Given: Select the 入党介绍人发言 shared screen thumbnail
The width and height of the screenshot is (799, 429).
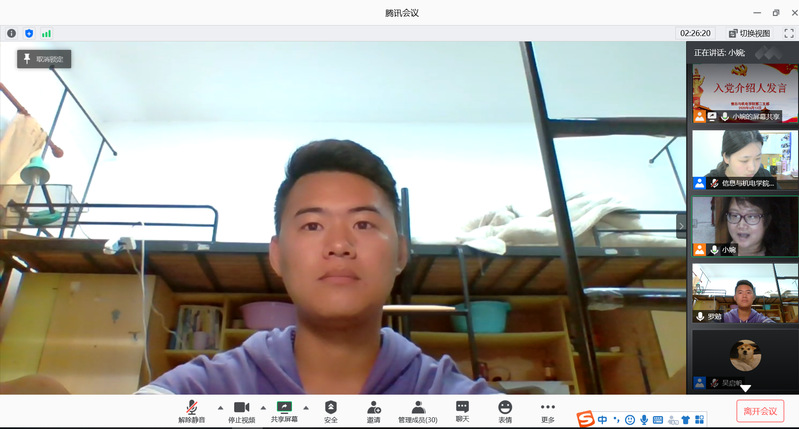Looking at the screenshot, I should 744,93.
